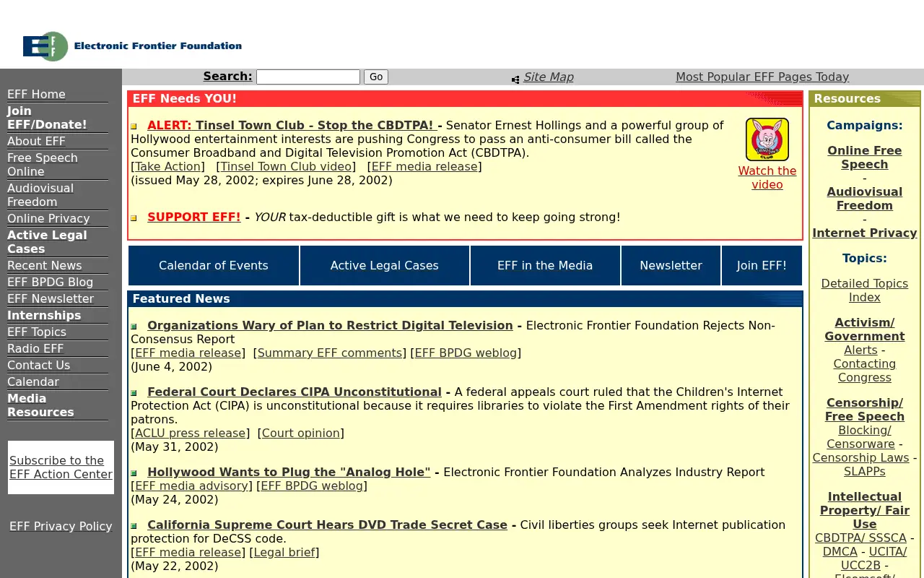The width and height of the screenshot is (924, 578).
Task: Open Online Privacy sidebar link
Action: [48, 218]
